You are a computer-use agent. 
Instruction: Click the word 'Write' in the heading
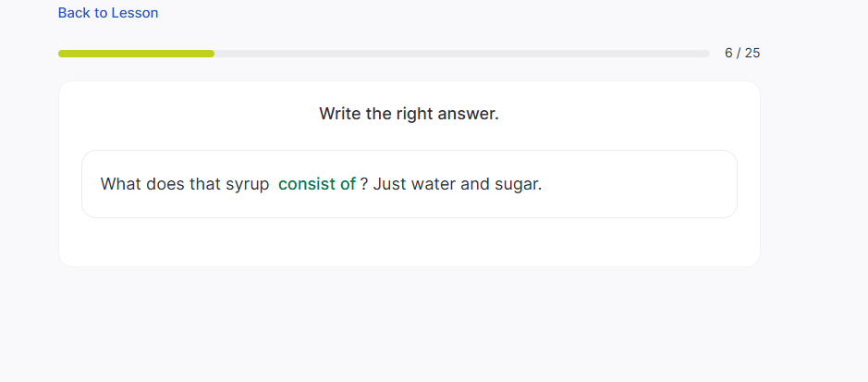coord(340,114)
